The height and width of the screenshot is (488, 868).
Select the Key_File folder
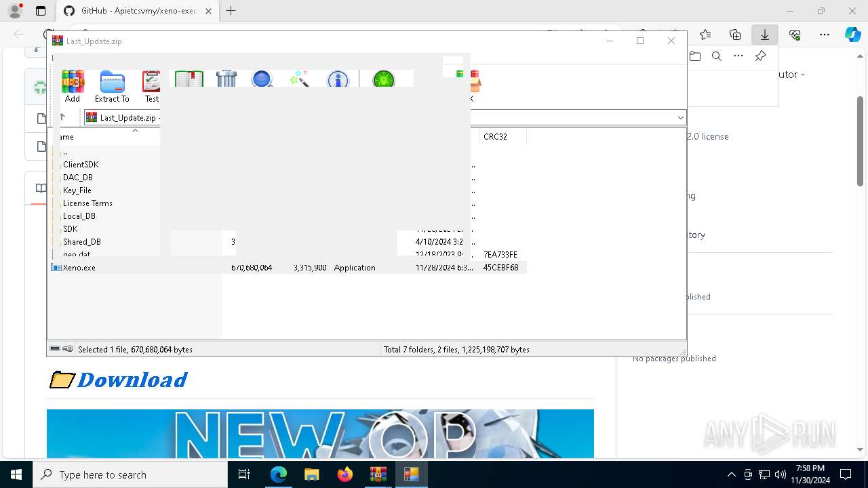77,190
